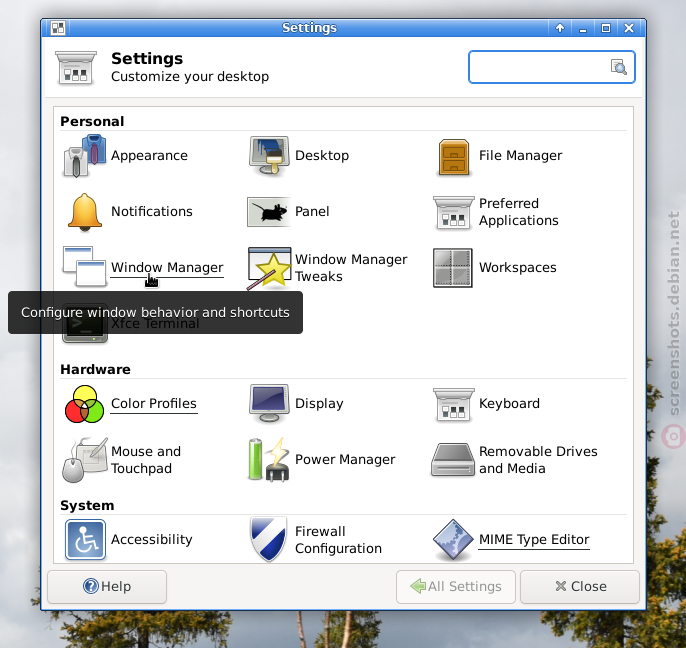Open the Accessibility wheelchair icon
The width and height of the screenshot is (686, 648).
pyautogui.click(x=85, y=539)
